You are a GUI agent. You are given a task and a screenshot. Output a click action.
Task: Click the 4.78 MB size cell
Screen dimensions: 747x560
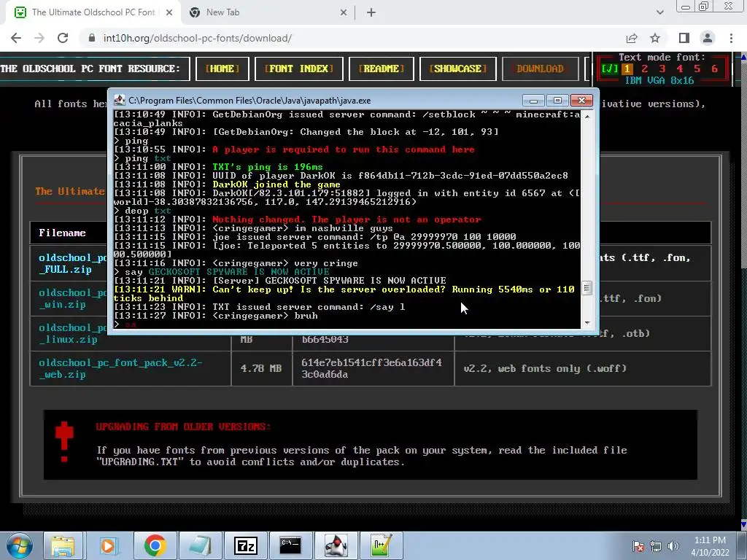(261, 368)
